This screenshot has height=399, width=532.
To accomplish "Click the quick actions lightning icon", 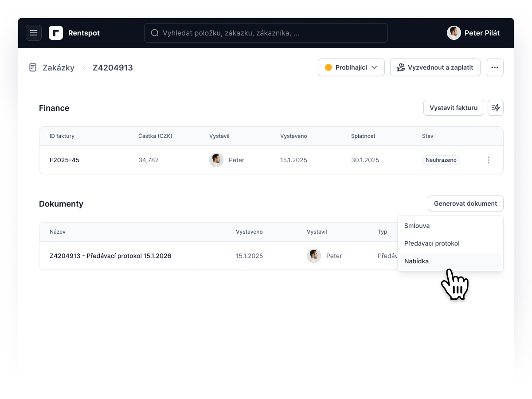I will pos(496,108).
